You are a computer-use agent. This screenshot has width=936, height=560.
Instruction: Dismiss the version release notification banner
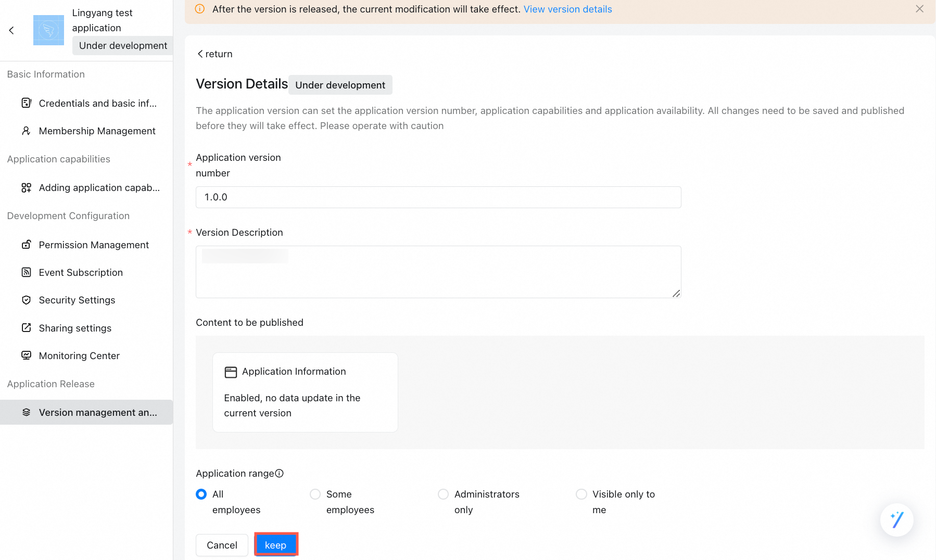coord(919,9)
